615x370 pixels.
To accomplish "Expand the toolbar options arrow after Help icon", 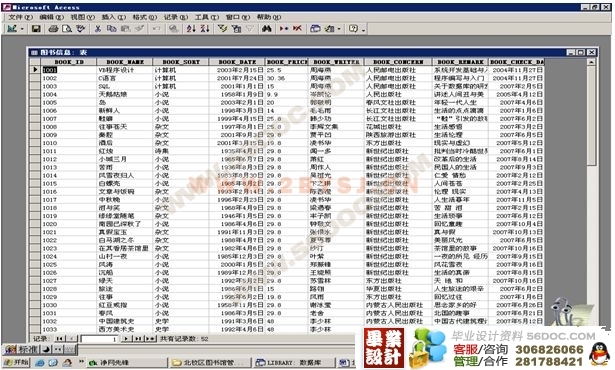I will pos(364,29).
